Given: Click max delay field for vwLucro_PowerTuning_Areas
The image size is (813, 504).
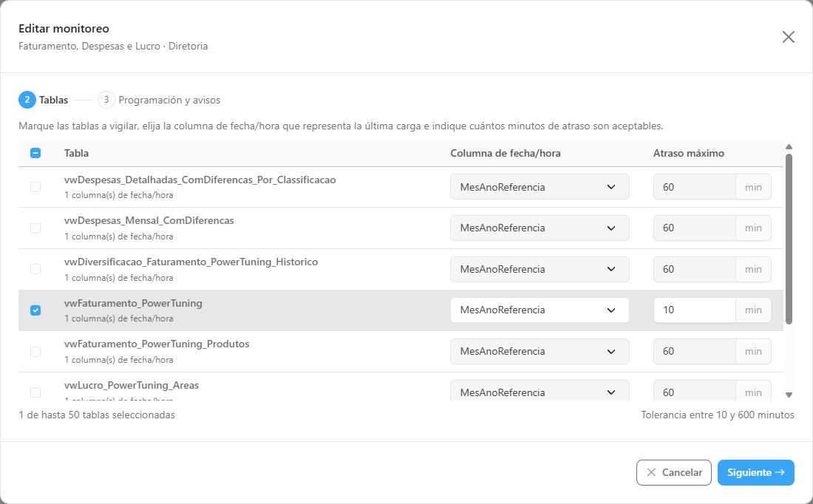Looking at the screenshot, I should pyautogui.click(x=694, y=391).
